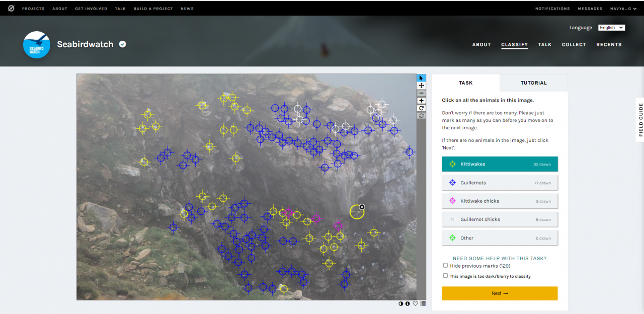The image size is (644, 314).
Task: Open the Language dropdown
Action: [611, 28]
